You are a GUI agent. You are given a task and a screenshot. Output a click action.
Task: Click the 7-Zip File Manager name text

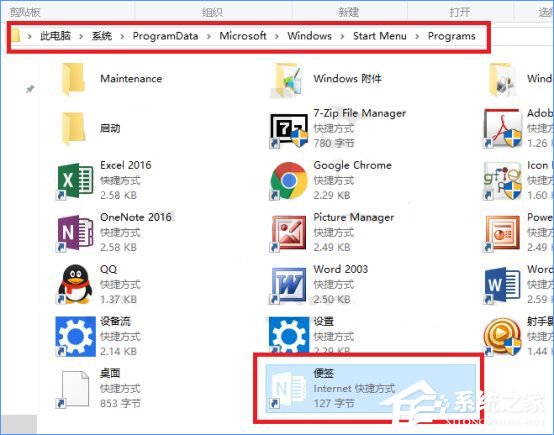coord(360,113)
